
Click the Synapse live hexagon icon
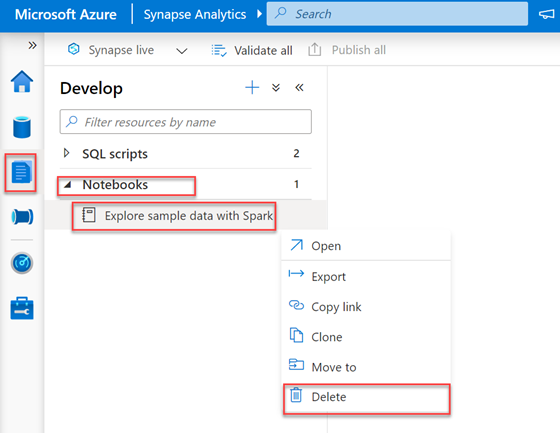click(x=74, y=49)
